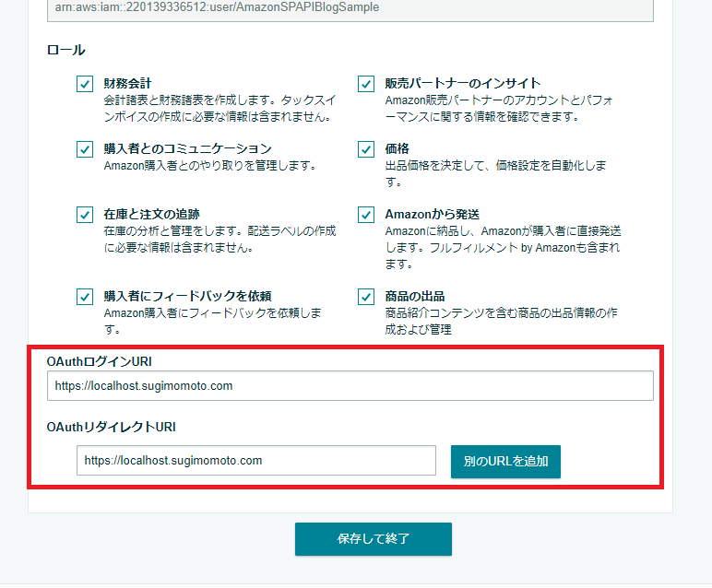
Task: Click the 財務会計 role label
Action: (x=127, y=84)
